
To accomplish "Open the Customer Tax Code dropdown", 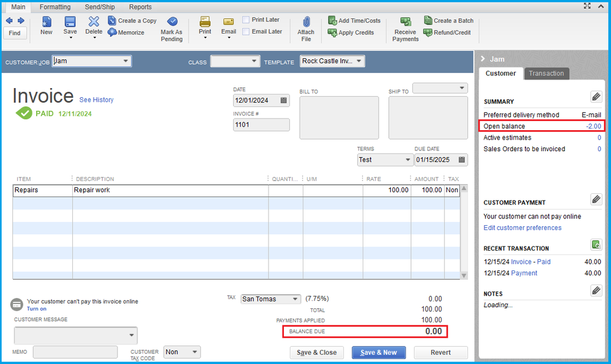I will tap(195, 352).
